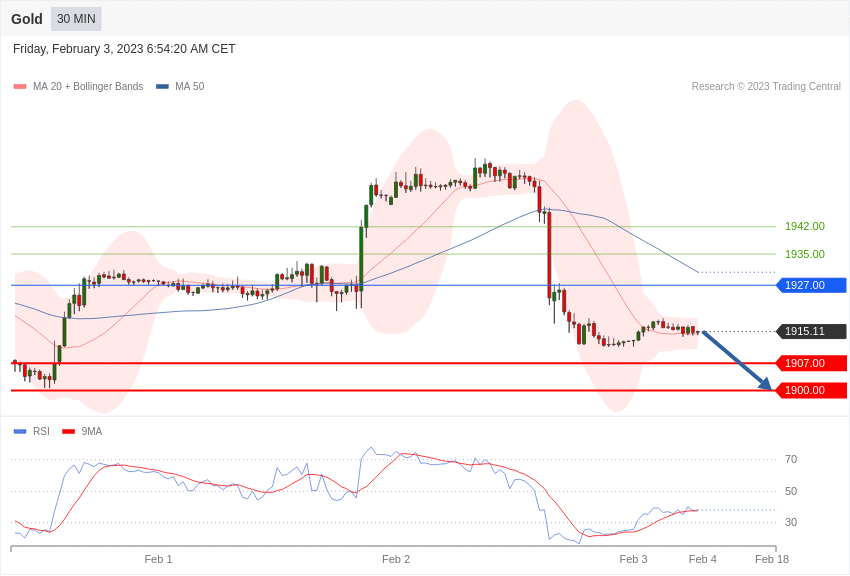
Task: Click the 9MA legend label
Action: [92, 431]
